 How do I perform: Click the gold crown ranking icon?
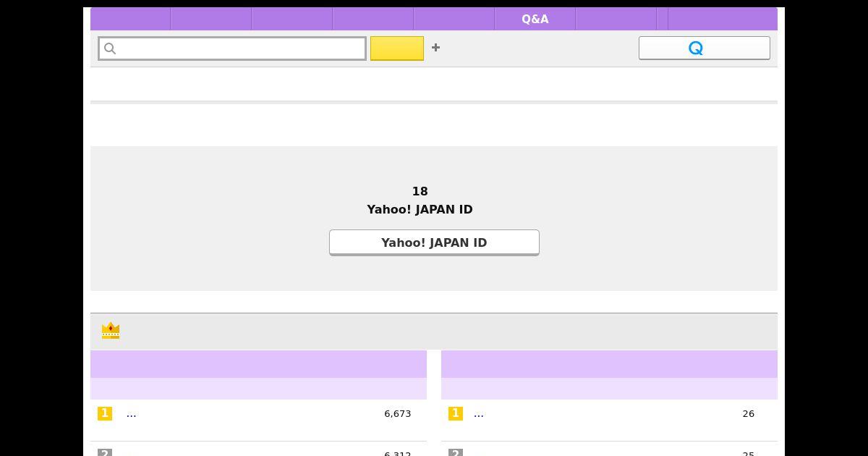pos(111,330)
